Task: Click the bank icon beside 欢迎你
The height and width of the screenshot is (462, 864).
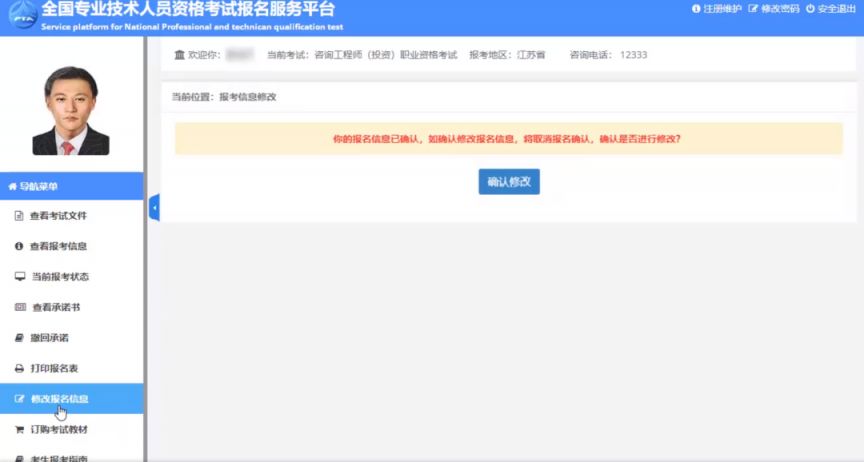Action: [x=179, y=55]
